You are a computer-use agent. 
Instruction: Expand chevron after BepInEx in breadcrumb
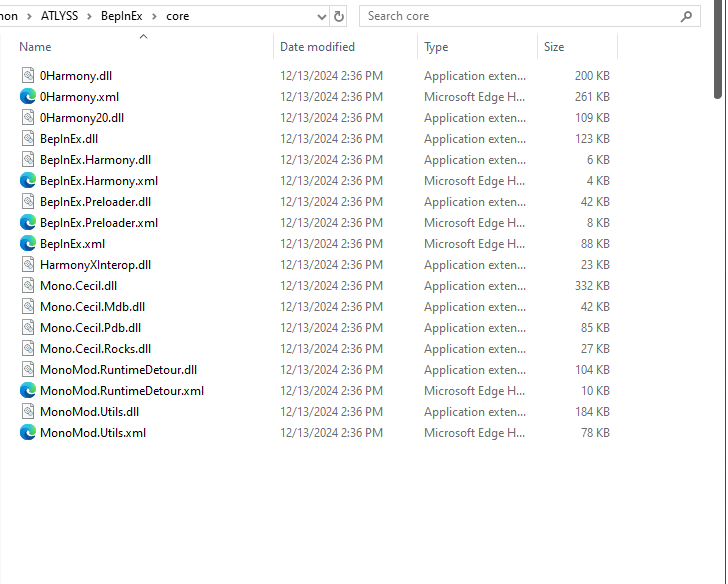[154, 17]
